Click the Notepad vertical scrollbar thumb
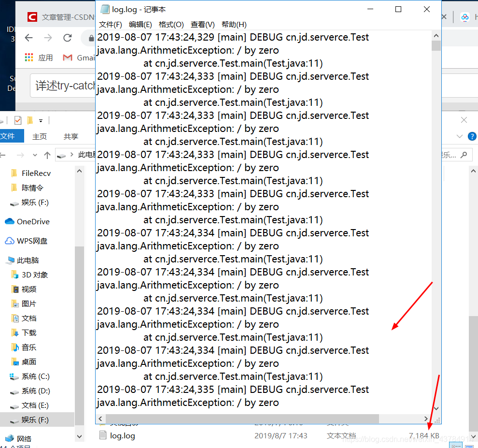Viewport: 478px width, 448px height. [436, 45]
